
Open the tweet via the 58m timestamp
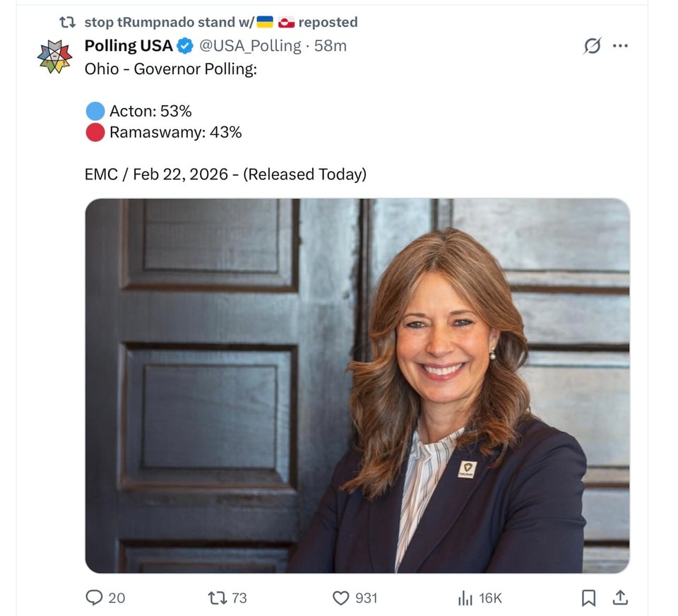[x=331, y=46]
